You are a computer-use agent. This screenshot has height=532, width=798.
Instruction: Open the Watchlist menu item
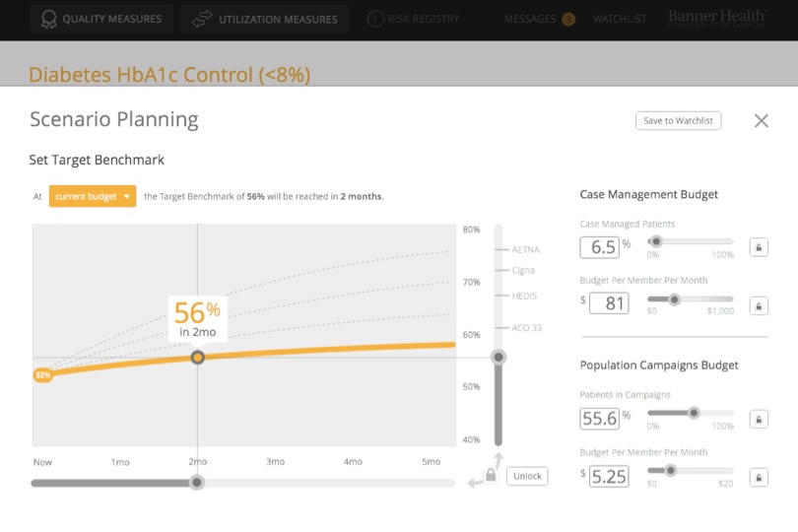[x=620, y=19]
